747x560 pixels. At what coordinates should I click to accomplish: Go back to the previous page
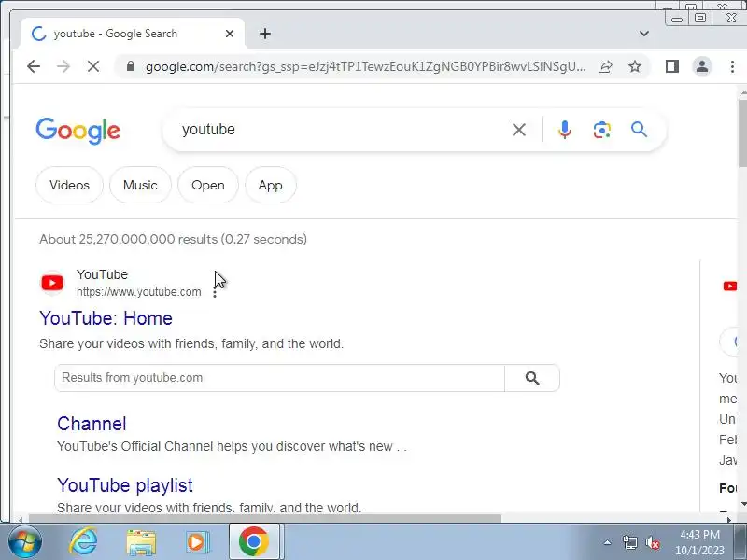[x=34, y=66]
